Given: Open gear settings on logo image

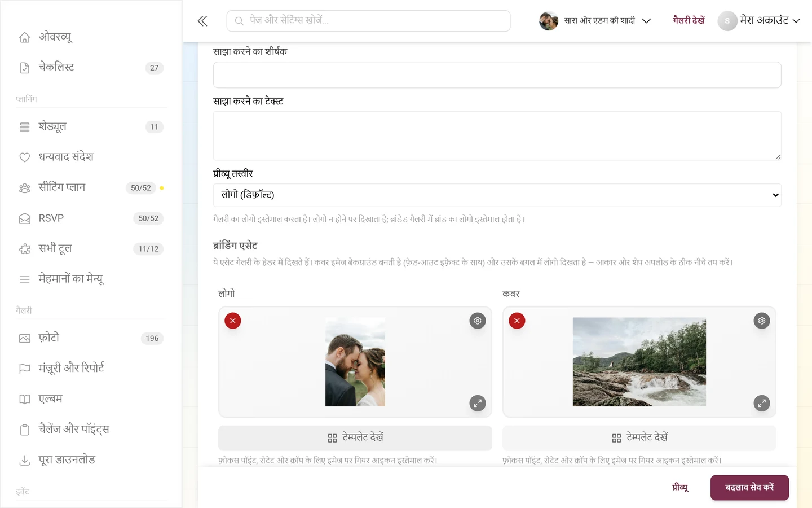Looking at the screenshot, I should 478,321.
